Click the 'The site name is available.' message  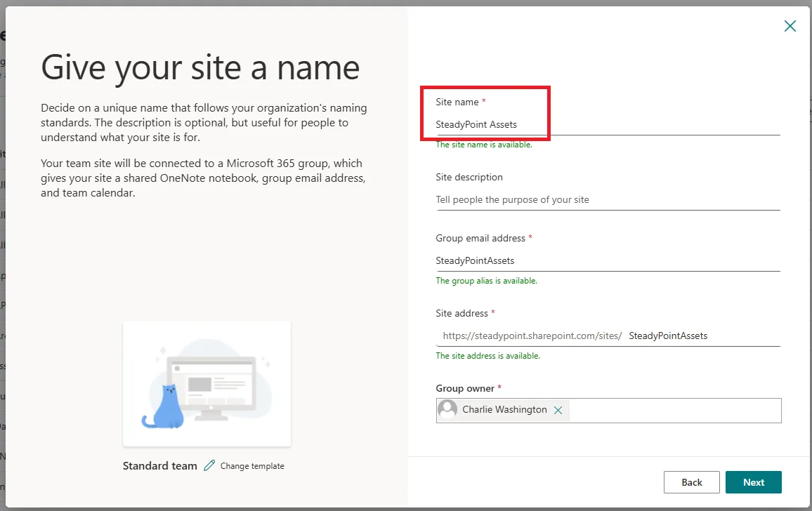(484, 145)
